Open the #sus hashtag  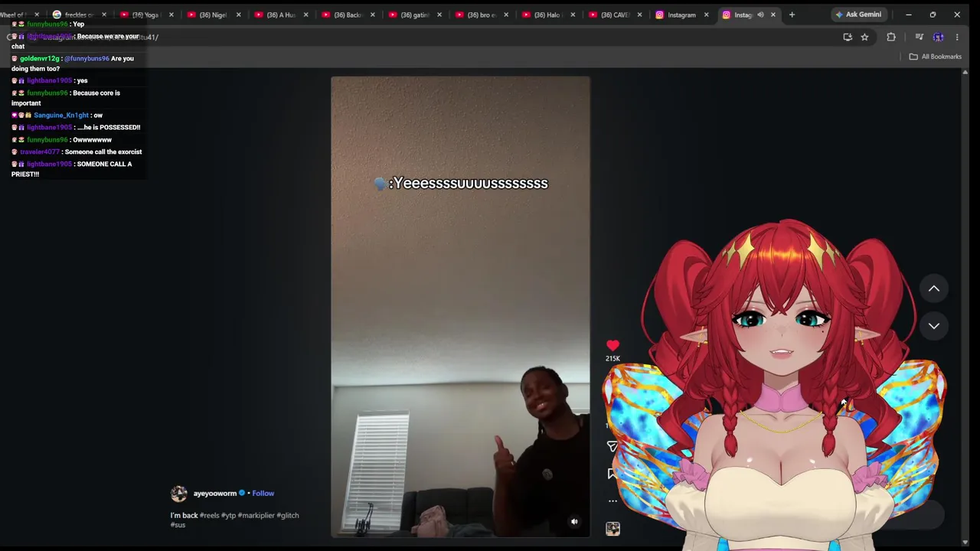coord(178,525)
